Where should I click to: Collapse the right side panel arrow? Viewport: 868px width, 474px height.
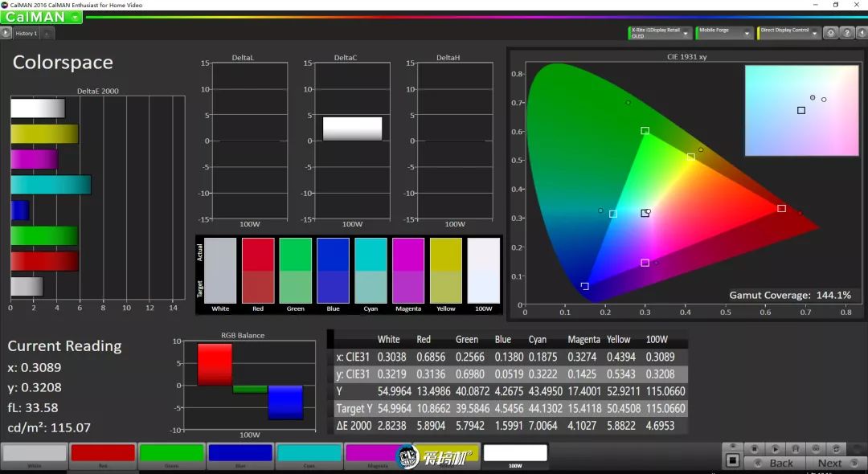coord(861,33)
